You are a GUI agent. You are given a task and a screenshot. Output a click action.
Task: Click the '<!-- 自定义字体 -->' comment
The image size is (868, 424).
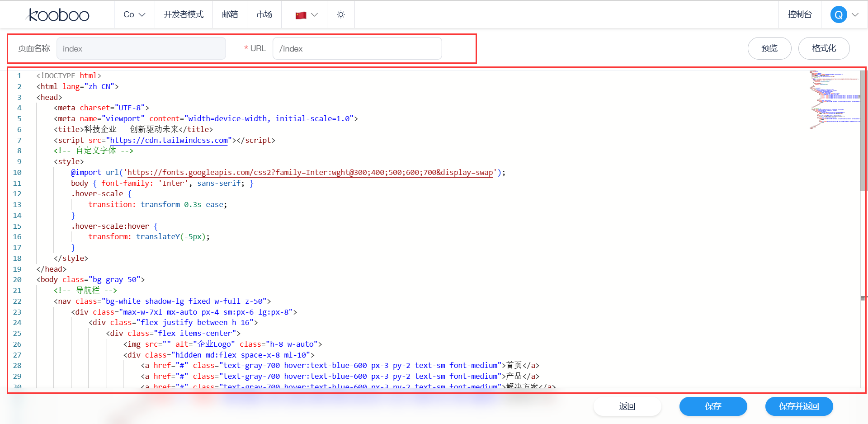(94, 151)
